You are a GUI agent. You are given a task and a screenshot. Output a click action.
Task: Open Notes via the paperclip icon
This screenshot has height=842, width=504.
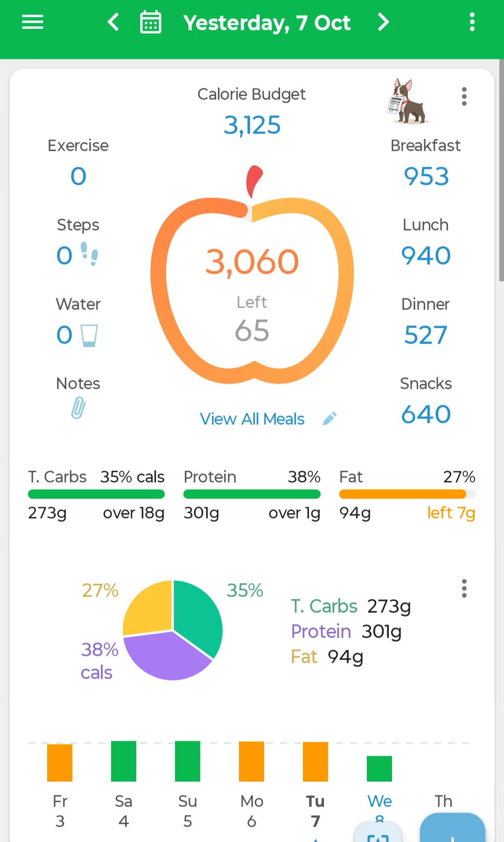click(78, 408)
